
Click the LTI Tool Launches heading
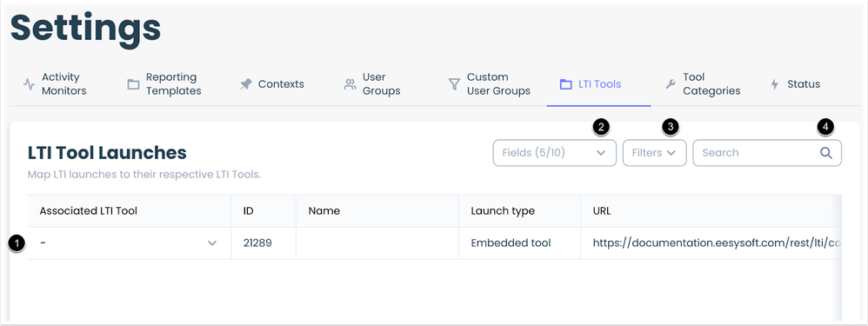[x=107, y=153]
